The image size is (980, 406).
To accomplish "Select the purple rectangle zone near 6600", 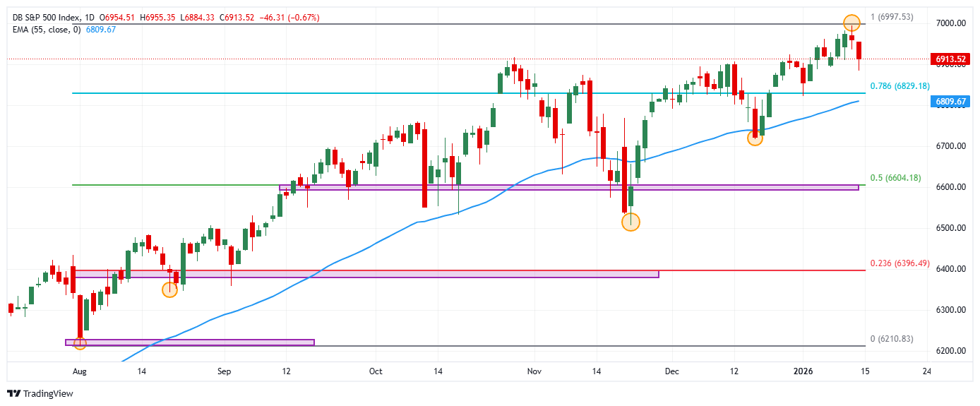I will (568, 187).
